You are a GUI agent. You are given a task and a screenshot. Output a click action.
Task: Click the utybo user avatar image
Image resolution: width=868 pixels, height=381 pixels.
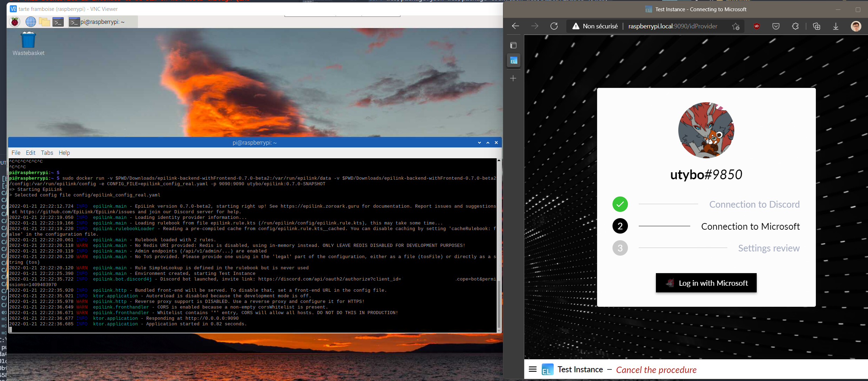click(706, 130)
